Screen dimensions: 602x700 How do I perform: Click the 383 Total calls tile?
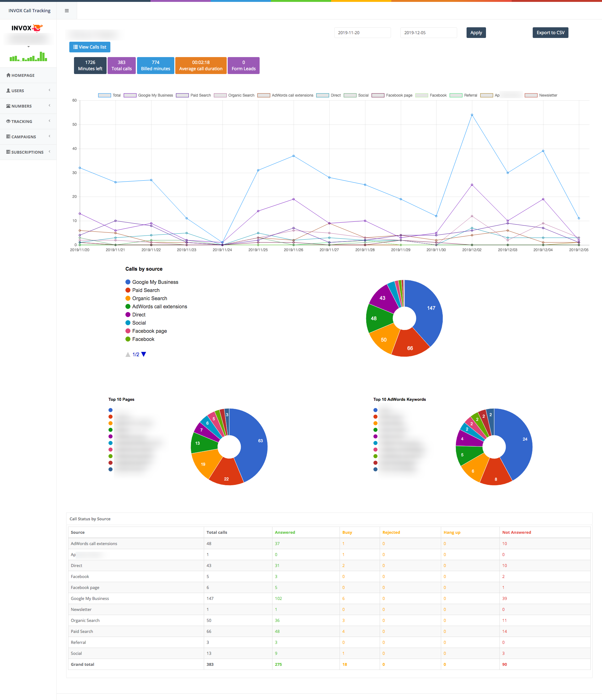122,66
